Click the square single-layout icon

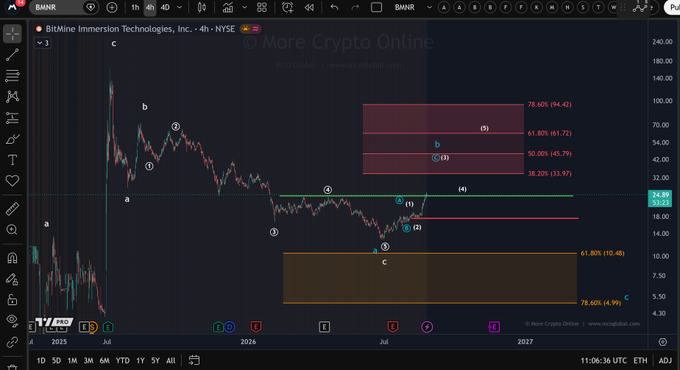[376, 7]
